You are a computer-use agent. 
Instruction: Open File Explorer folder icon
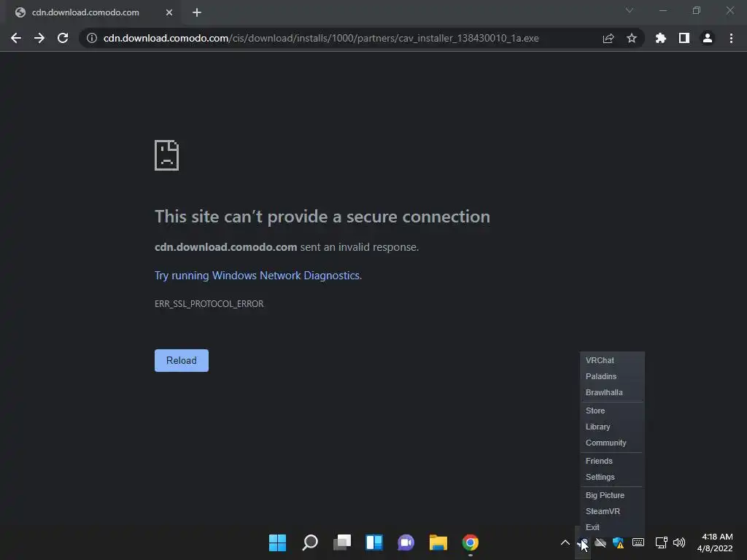[x=438, y=542]
